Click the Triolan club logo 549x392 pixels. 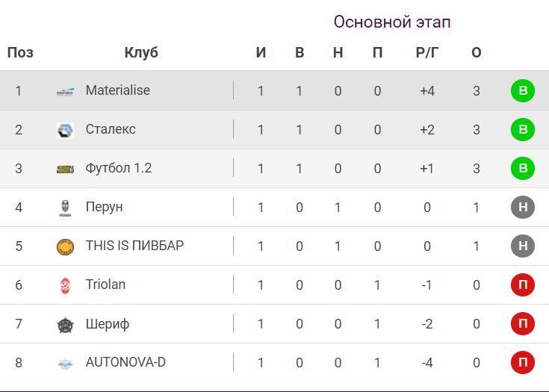coord(66,285)
